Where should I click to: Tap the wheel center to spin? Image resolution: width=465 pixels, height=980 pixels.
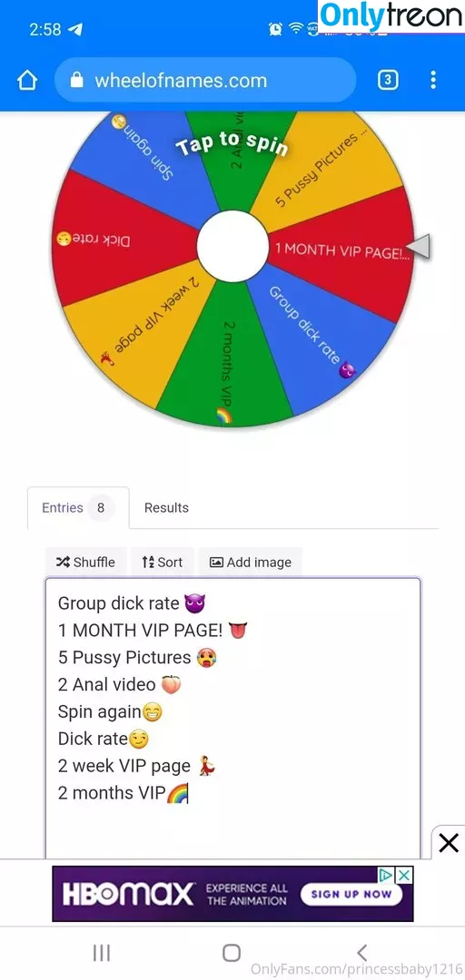[x=232, y=246]
